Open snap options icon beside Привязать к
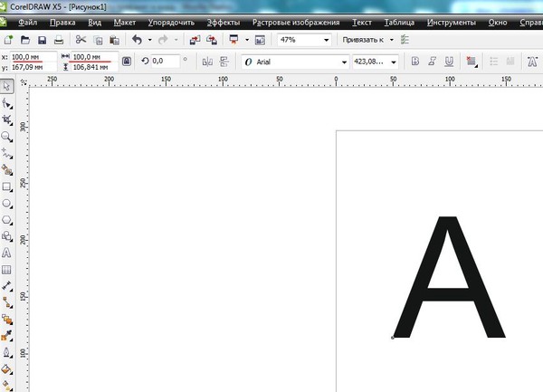This screenshot has height=392, width=543. click(x=405, y=40)
